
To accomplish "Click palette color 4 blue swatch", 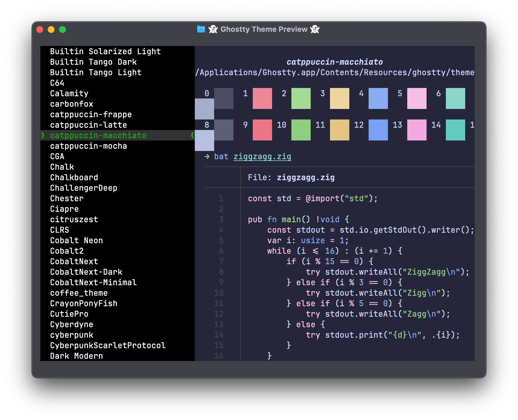I will tap(378, 98).
